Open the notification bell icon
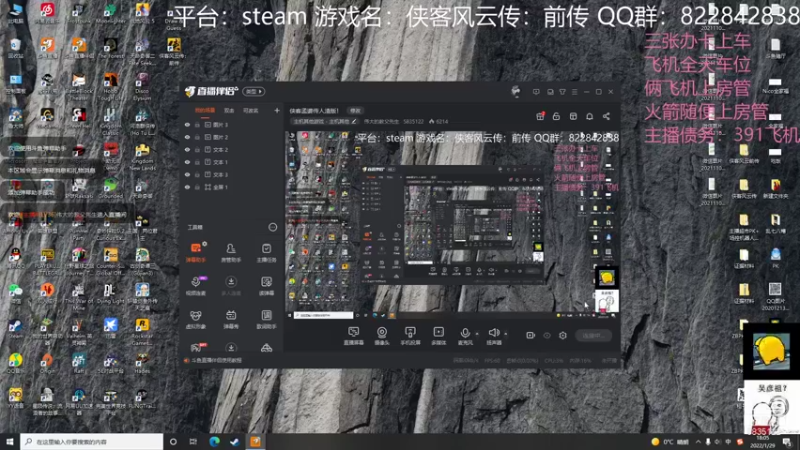This screenshot has width=800, height=450. (589, 116)
